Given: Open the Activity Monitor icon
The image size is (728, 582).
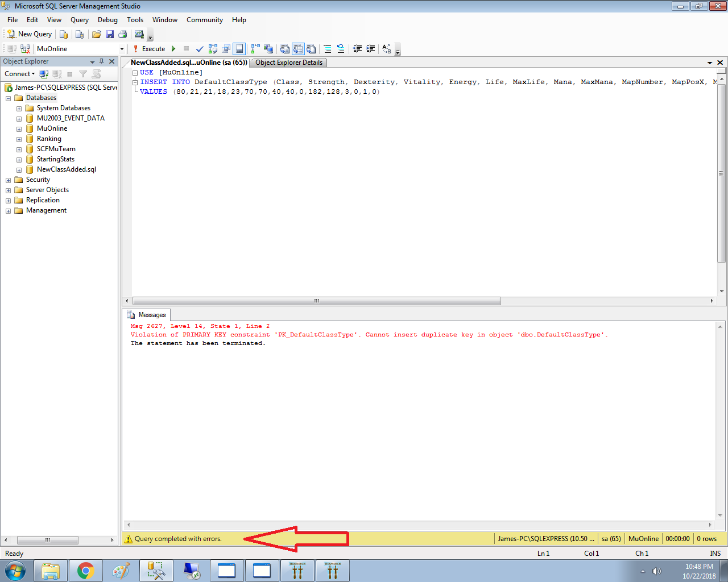Looking at the screenshot, I should pos(139,34).
